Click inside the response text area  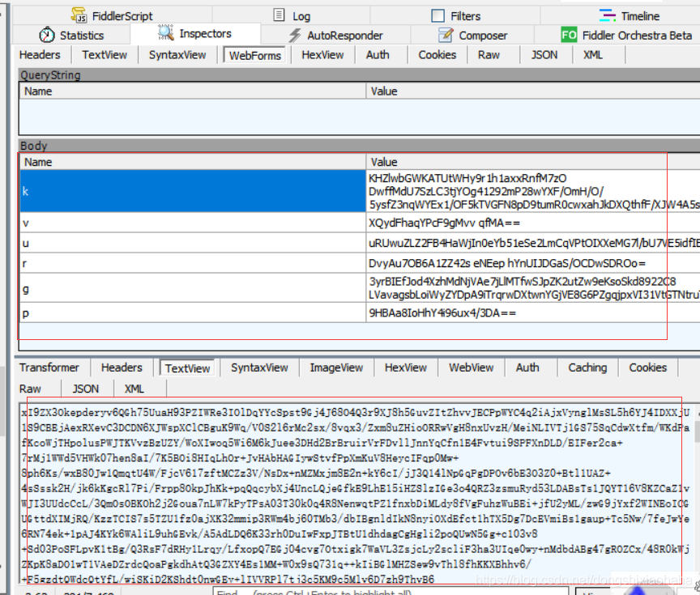tap(356, 494)
